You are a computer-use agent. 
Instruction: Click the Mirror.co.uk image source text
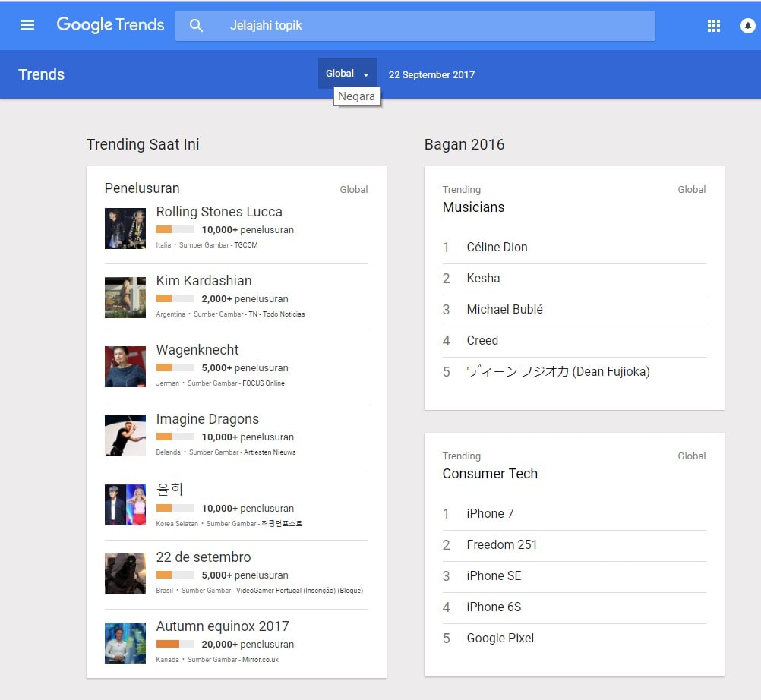(x=261, y=660)
